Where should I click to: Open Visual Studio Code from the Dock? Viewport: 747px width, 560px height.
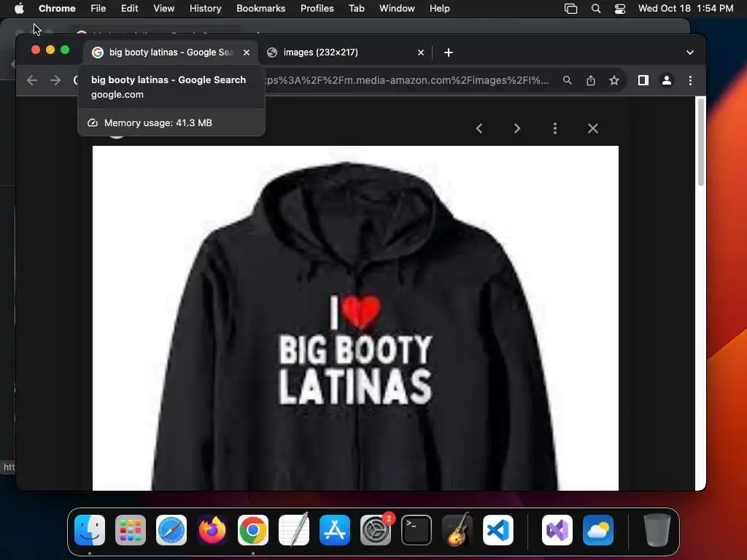[x=498, y=530]
